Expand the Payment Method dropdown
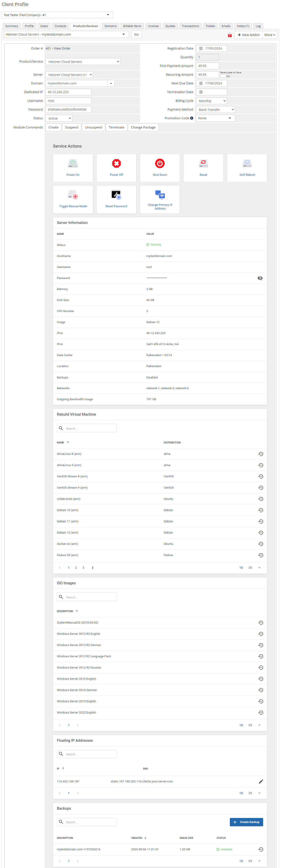 tap(215, 109)
